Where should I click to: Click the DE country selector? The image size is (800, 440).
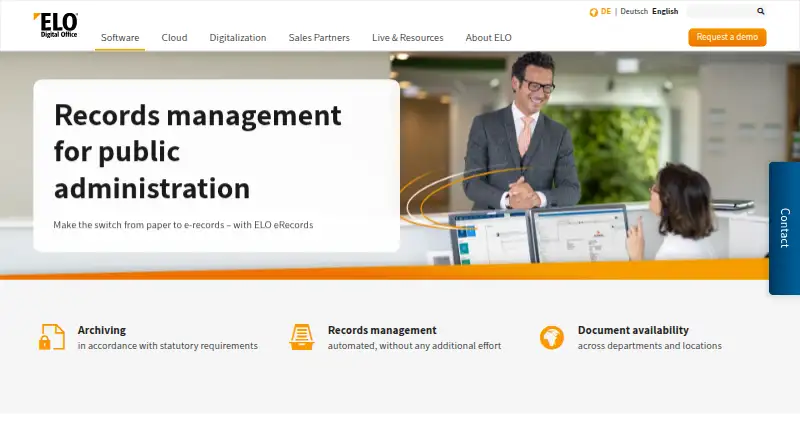point(606,11)
